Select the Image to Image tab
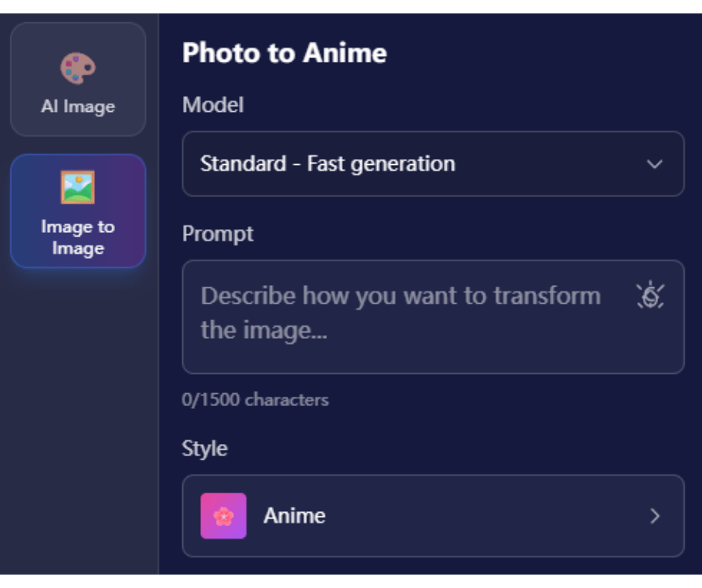Image resolution: width=702 pixels, height=588 pixels. (78, 211)
